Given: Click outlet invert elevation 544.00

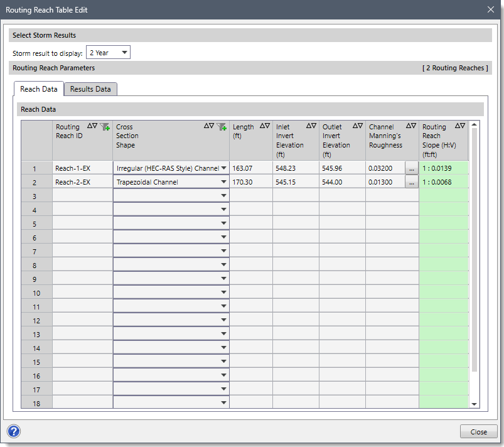Looking at the screenshot, I should (x=342, y=182).
